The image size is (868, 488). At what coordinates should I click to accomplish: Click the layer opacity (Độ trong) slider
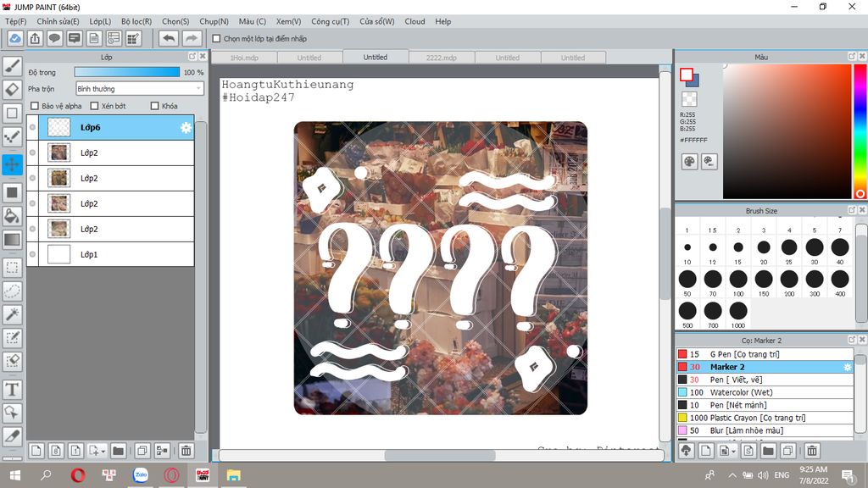pyautogui.click(x=127, y=72)
